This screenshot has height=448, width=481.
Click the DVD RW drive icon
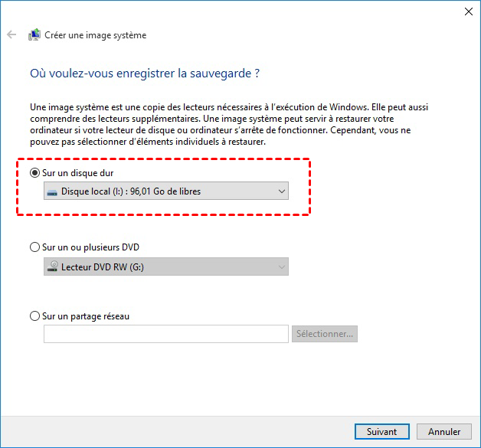point(52,267)
